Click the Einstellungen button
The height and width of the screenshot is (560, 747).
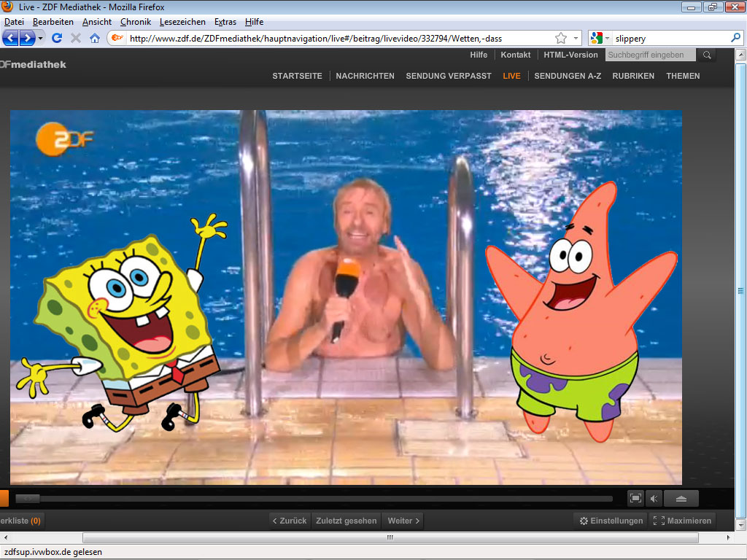point(611,521)
